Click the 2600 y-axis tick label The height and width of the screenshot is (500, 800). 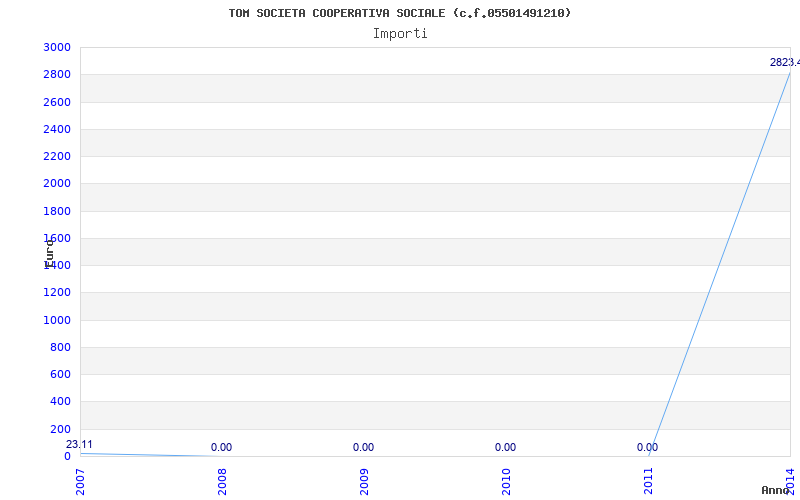[57, 102]
